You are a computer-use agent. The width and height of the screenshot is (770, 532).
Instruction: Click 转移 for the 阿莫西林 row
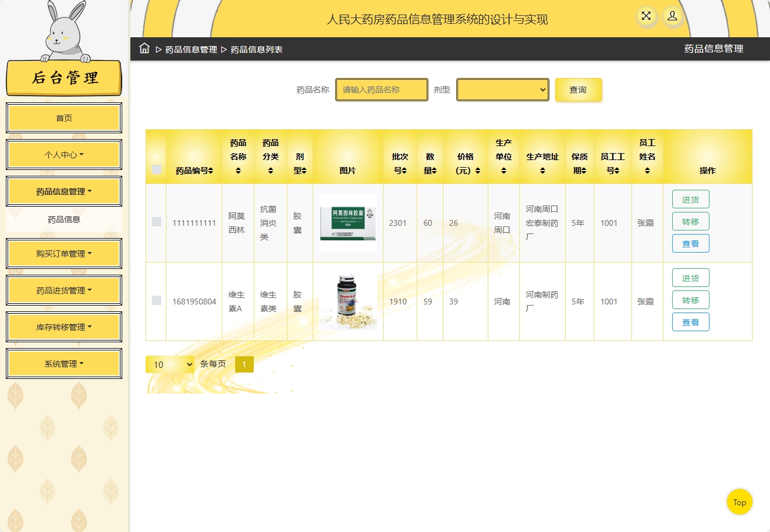tap(691, 221)
